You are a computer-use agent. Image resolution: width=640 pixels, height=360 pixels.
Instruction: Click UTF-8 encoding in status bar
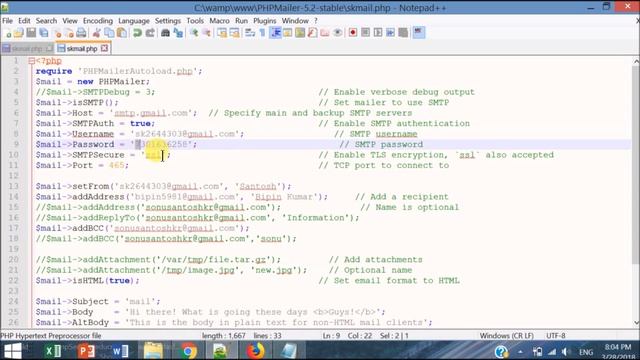coord(556,336)
